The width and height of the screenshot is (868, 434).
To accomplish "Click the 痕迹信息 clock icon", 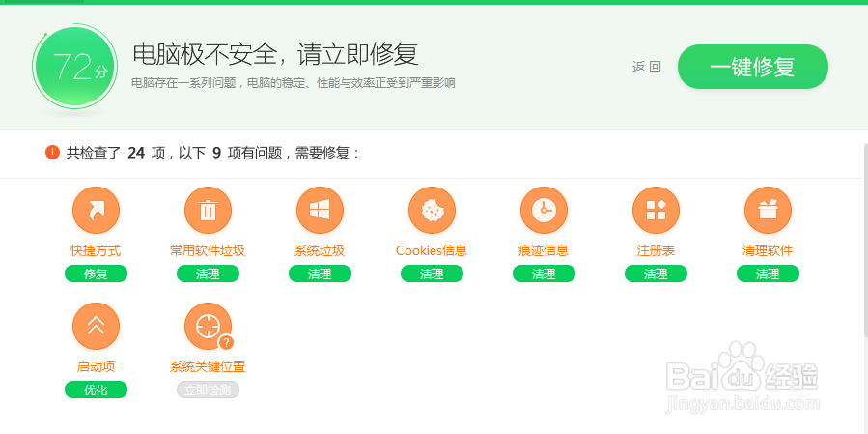I will click(x=544, y=210).
